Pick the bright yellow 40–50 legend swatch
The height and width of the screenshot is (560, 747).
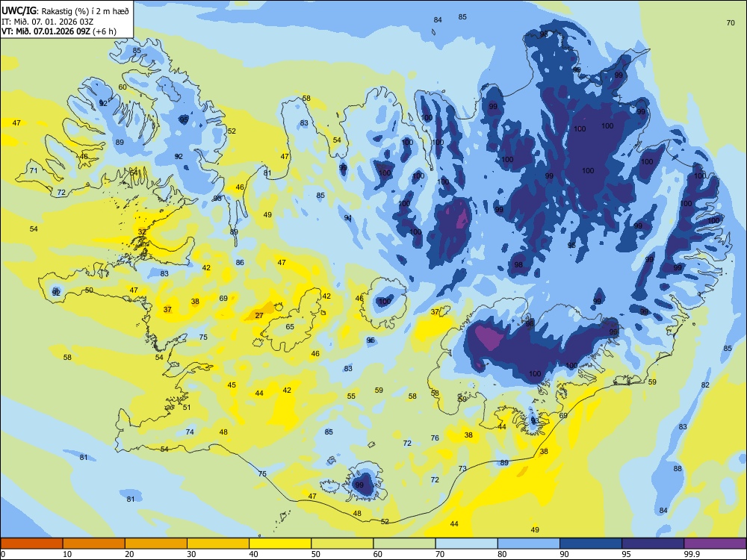(x=280, y=544)
